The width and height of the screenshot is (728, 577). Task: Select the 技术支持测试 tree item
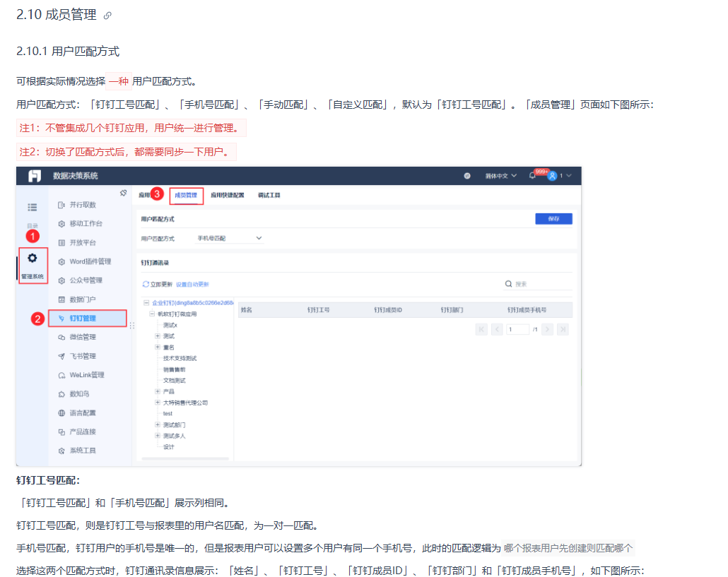point(180,359)
